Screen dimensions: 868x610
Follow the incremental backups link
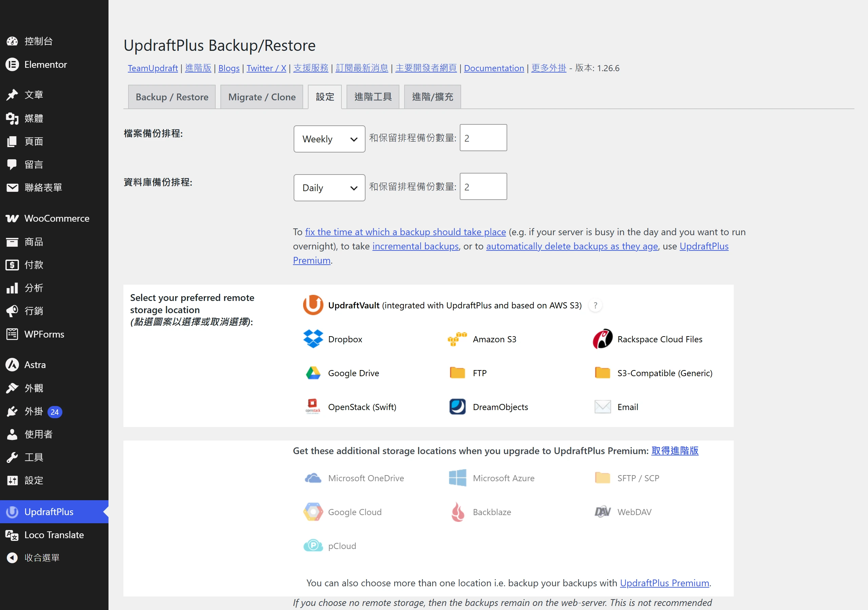[x=415, y=246]
